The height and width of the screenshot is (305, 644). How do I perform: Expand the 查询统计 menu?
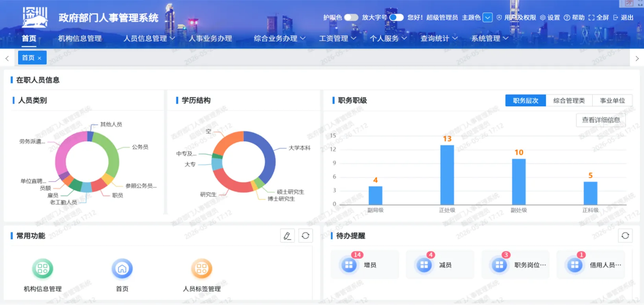(439, 38)
